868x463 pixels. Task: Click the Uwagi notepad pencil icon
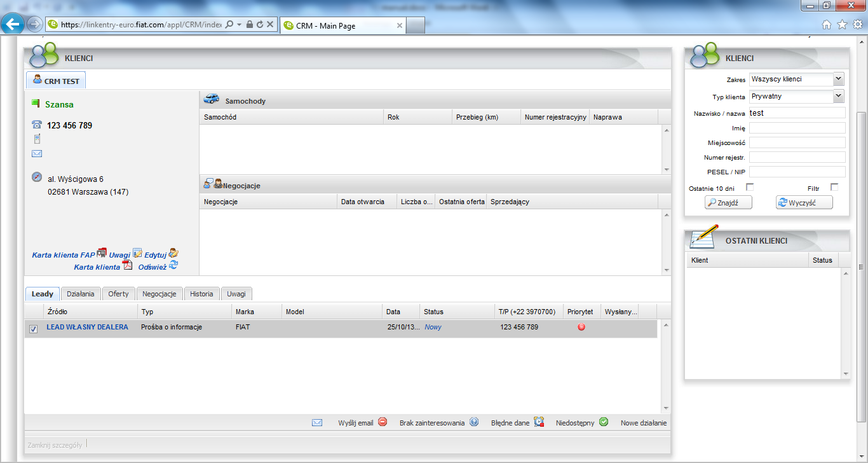(137, 252)
